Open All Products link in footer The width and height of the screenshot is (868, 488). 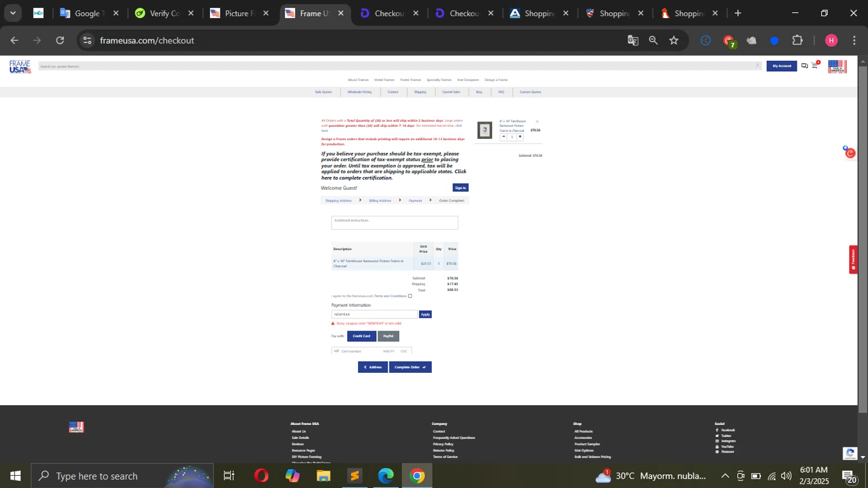pyautogui.click(x=583, y=431)
